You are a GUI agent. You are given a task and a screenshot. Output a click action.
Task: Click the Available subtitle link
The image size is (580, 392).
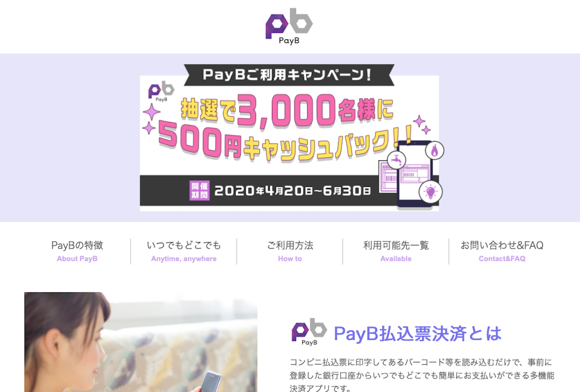(x=396, y=259)
